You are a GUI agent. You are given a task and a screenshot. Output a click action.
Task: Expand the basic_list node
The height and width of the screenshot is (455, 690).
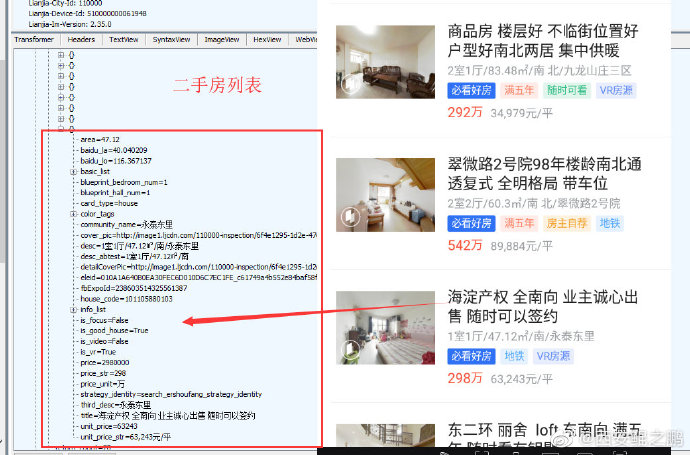(x=73, y=172)
